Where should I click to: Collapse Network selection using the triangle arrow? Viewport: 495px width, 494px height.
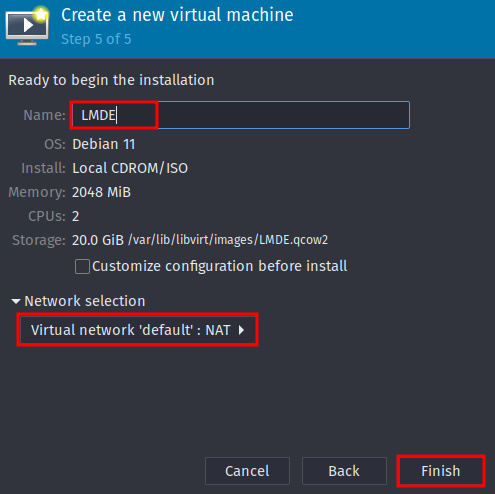(16, 301)
